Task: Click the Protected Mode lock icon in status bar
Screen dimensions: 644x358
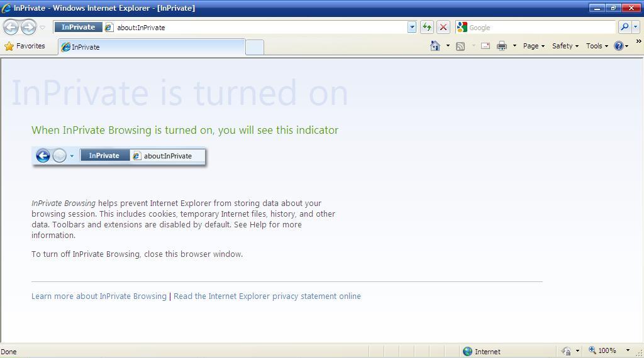Action: click(x=567, y=351)
